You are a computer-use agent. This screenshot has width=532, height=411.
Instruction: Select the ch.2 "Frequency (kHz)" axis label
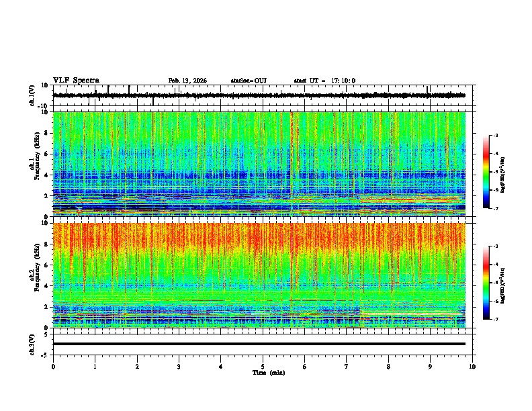37,267
